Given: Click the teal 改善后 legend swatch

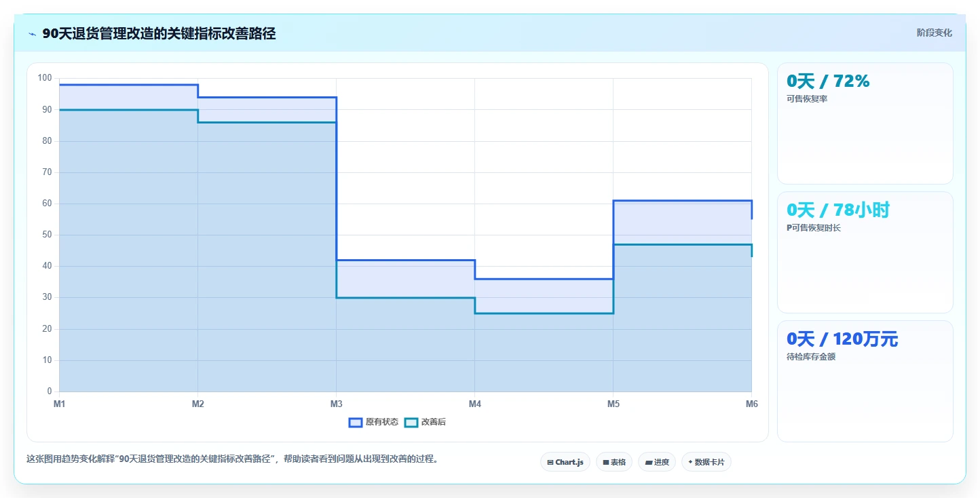Looking at the screenshot, I should pos(411,422).
